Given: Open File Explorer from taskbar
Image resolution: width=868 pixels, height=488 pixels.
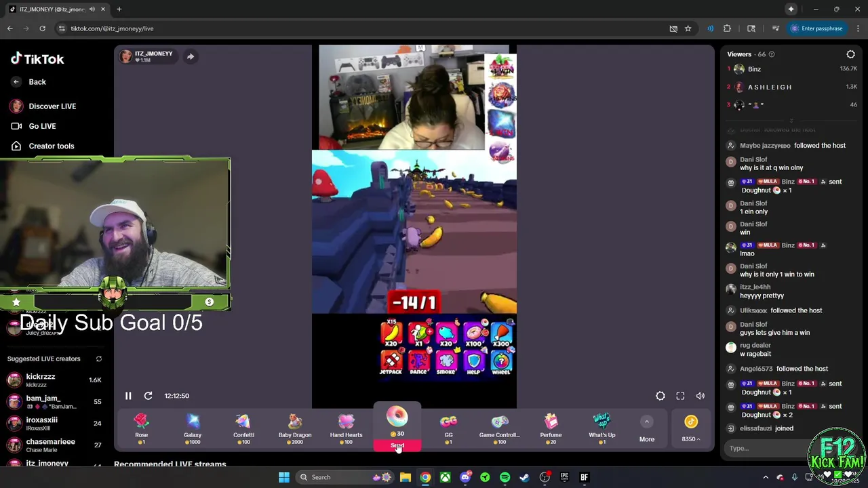Looking at the screenshot, I should tap(405, 477).
